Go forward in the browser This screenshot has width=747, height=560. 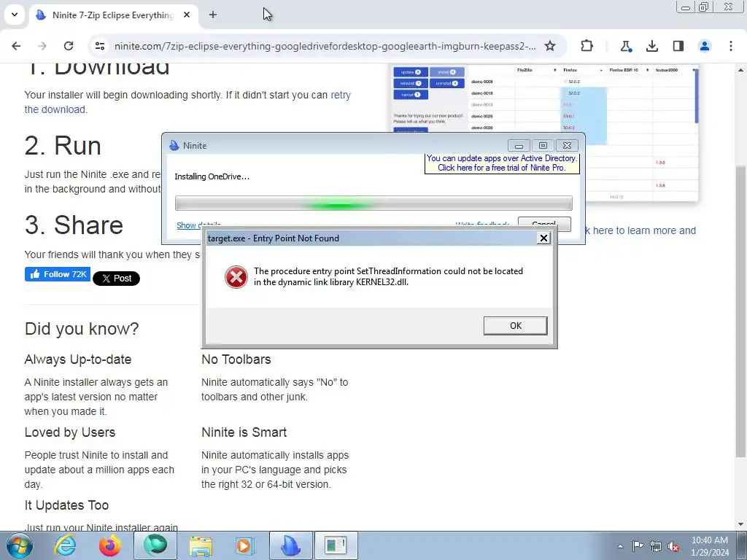(x=42, y=46)
